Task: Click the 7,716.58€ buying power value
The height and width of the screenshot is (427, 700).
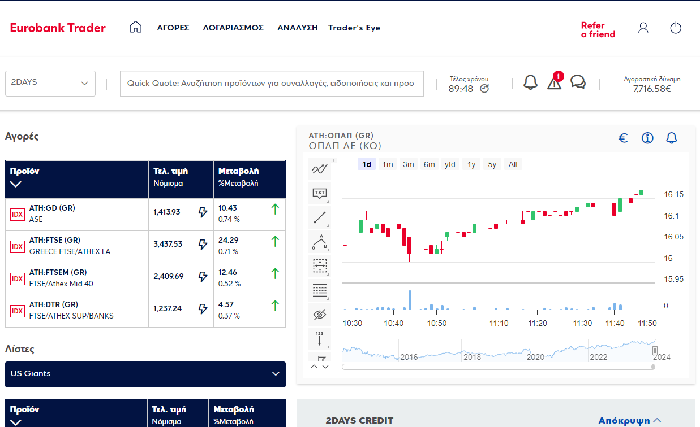Action: click(652, 89)
